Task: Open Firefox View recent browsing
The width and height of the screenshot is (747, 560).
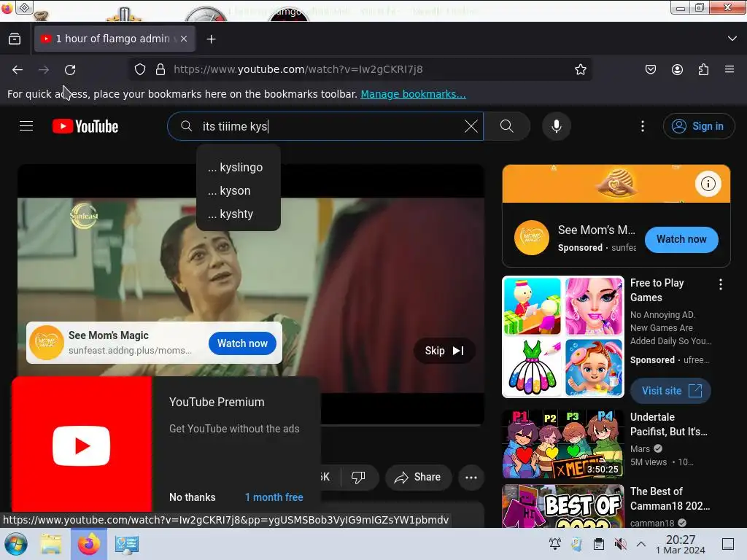Action: click(x=15, y=39)
